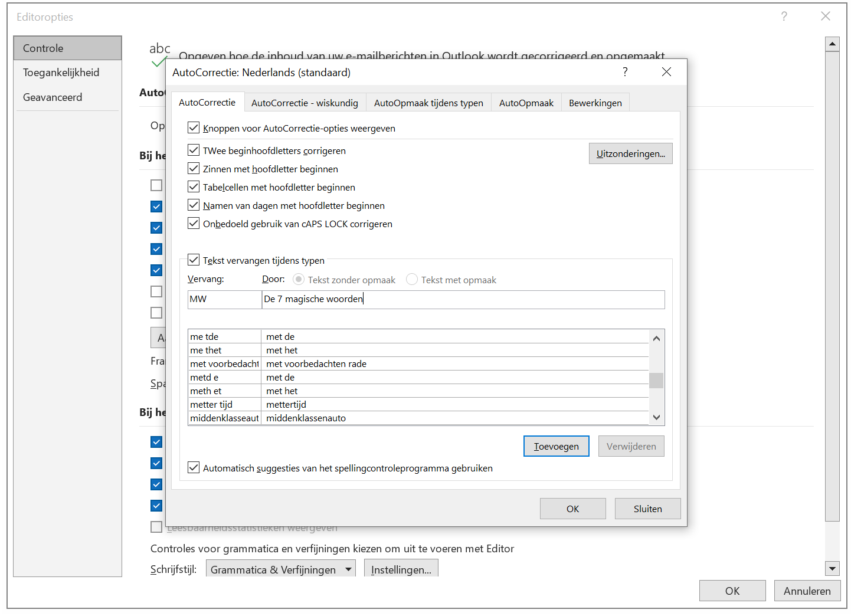Viewport: 851px width, 616px height.
Task: Click the help question mark in Editoropties window
Action: pos(784,17)
